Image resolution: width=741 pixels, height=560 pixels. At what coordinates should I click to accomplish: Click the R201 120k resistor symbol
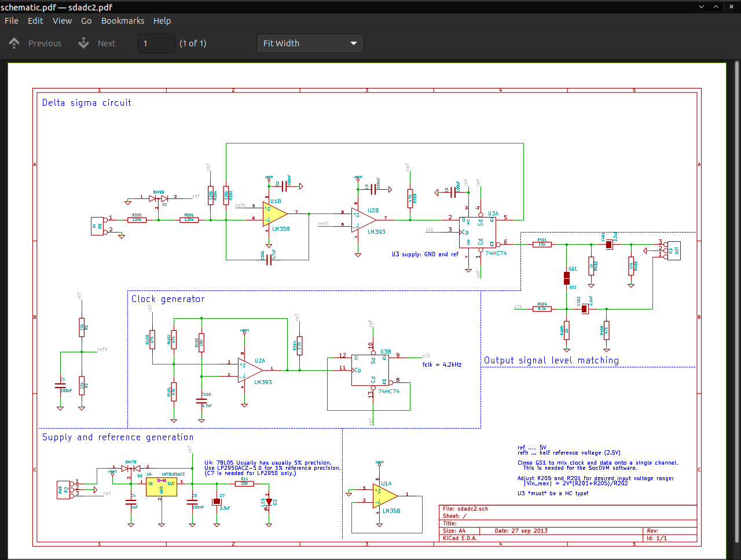coord(189,220)
